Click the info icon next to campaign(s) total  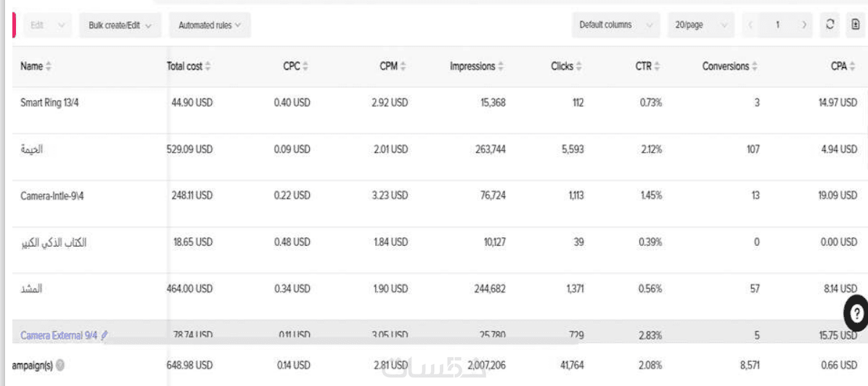tap(60, 365)
